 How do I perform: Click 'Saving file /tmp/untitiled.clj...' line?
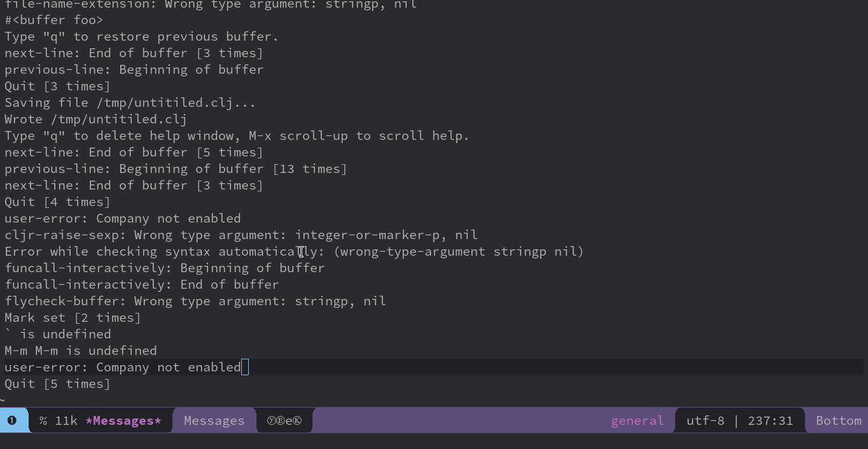(130, 102)
